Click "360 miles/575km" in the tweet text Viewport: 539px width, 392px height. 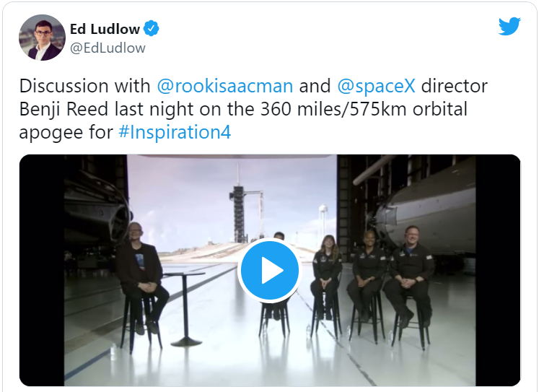[333, 109]
